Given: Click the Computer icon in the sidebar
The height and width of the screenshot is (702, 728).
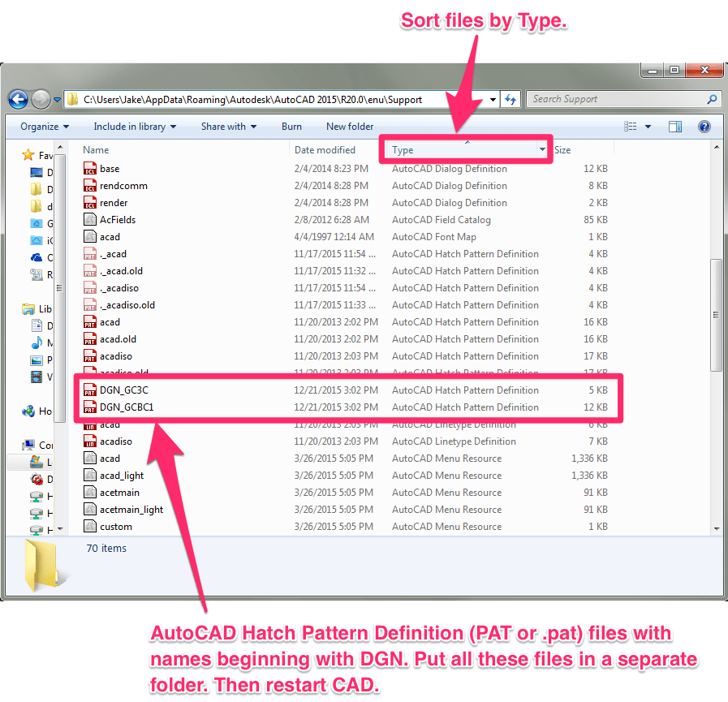Looking at the screenshot, I should click(x=30, y=444).
